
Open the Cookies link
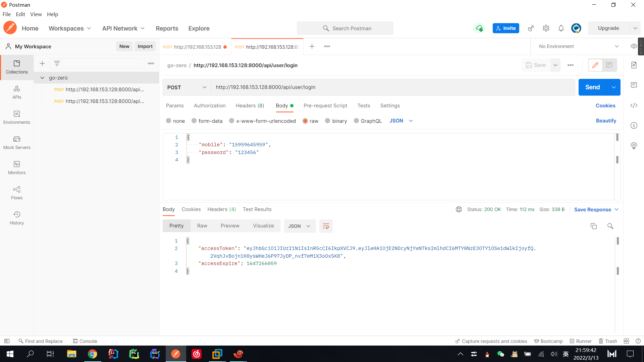(605, 106)
